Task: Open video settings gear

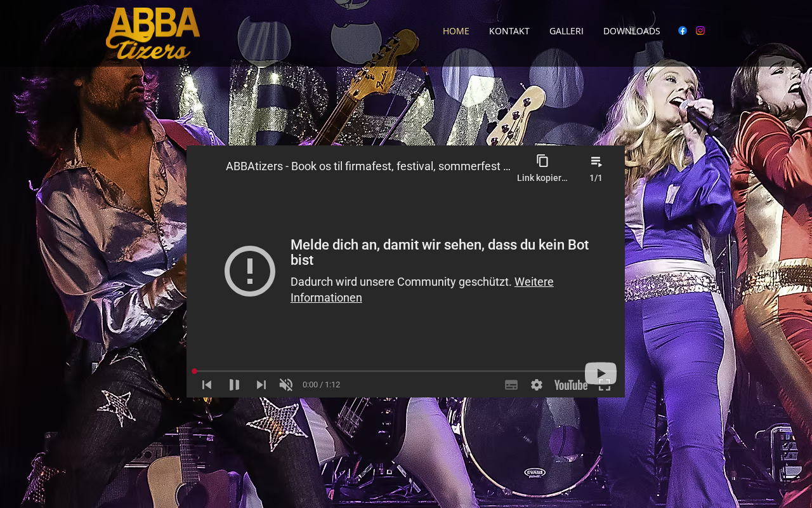Action: (537, 385)
